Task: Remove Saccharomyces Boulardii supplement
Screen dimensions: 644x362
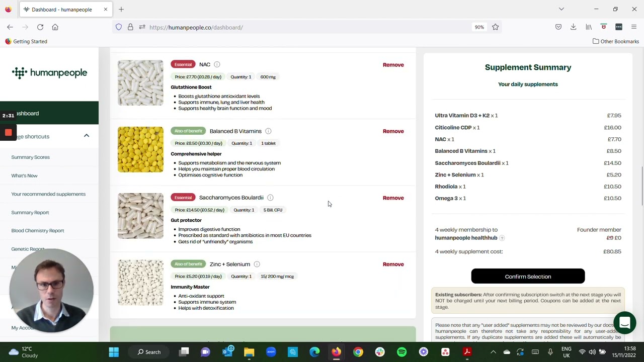Action: point(393,198)
